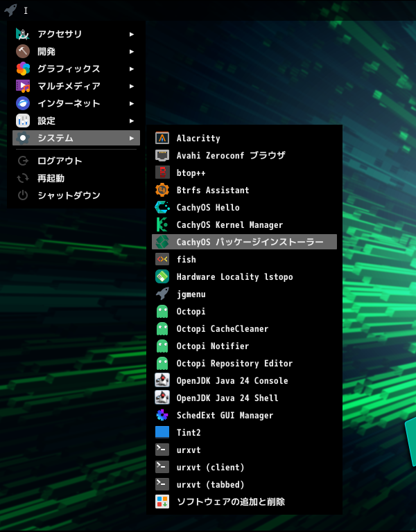Click the CachyOS Hello logo icon

162,207
